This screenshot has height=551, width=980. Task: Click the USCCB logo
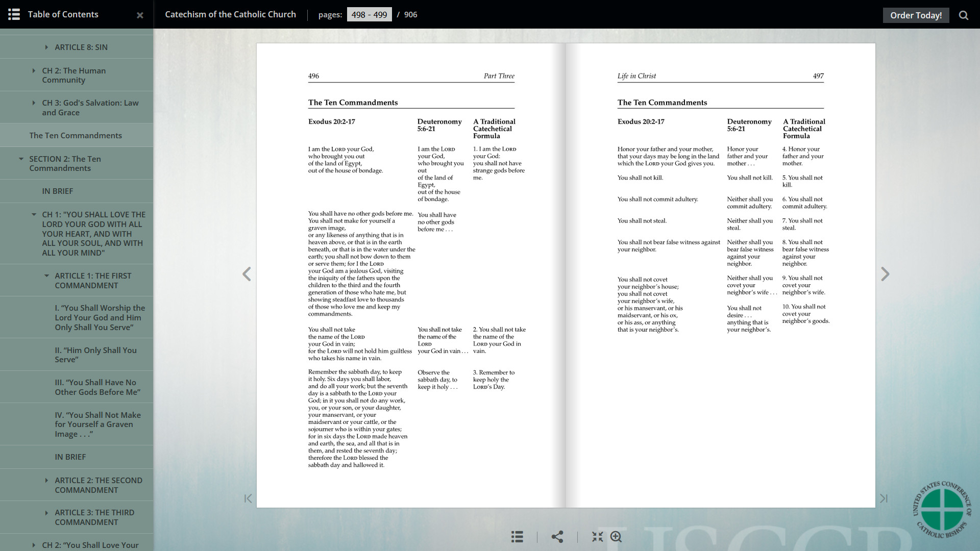[942, 509]
